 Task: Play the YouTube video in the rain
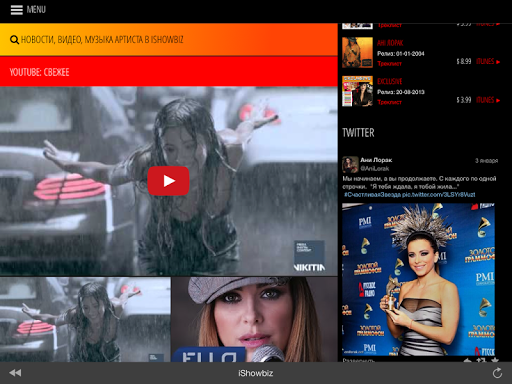point(168,181)
